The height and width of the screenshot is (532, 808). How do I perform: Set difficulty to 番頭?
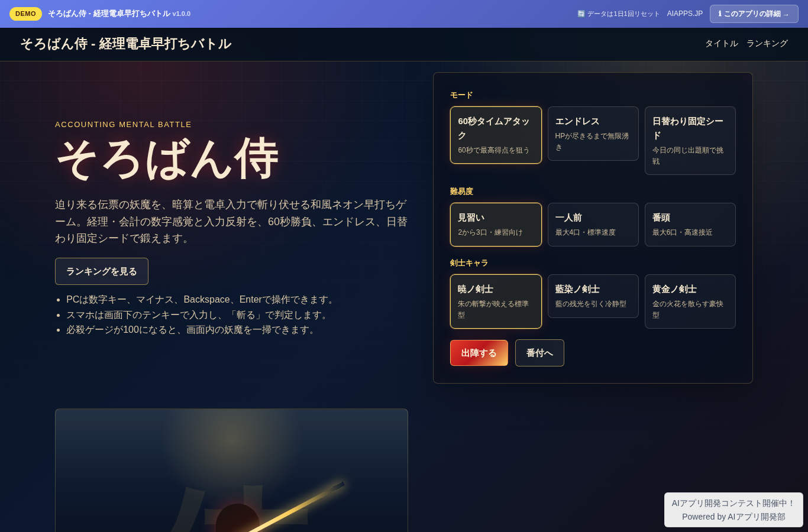[x=690, y=225]
